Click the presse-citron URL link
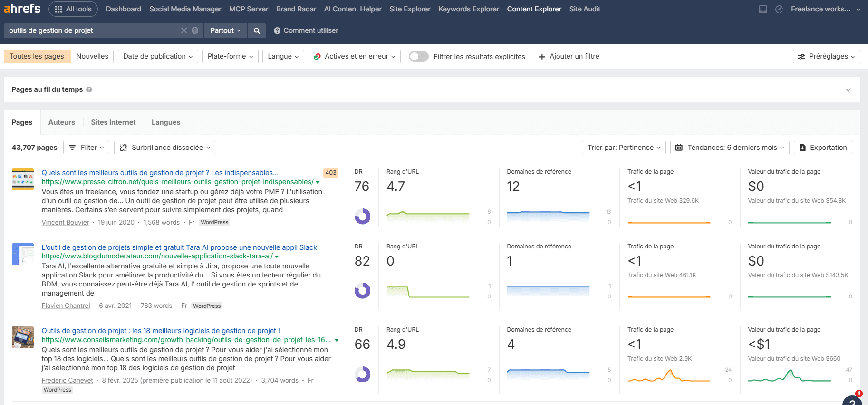The image size is (868, 405). pos(177,182)
